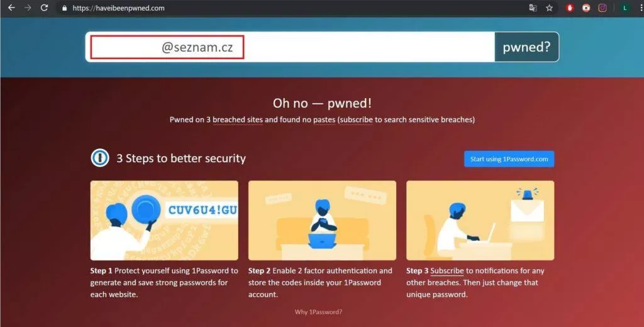Open the red camera extension icon

[x=586, y=8]
